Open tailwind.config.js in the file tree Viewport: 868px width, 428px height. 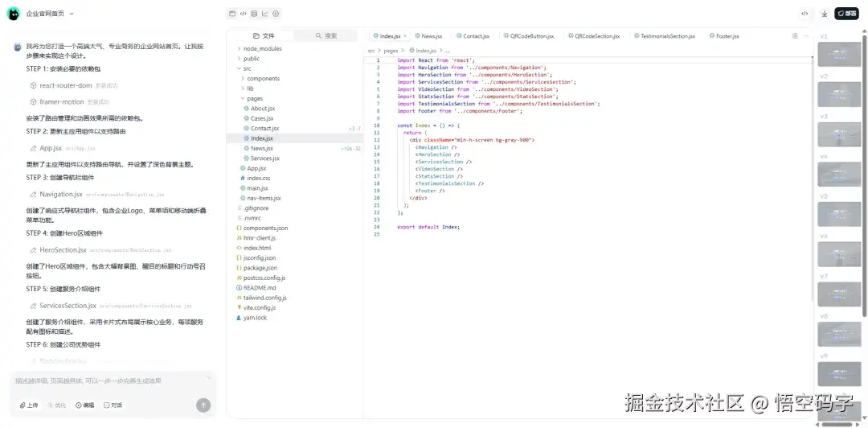point(265,298)
